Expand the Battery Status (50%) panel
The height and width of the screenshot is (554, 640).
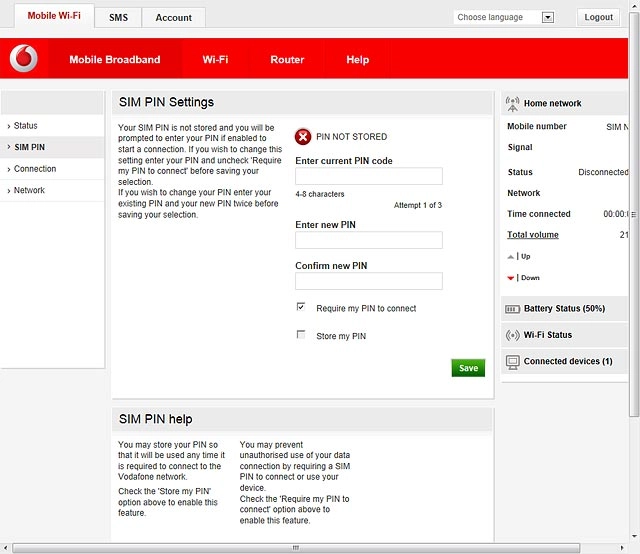tap(564, 309)
